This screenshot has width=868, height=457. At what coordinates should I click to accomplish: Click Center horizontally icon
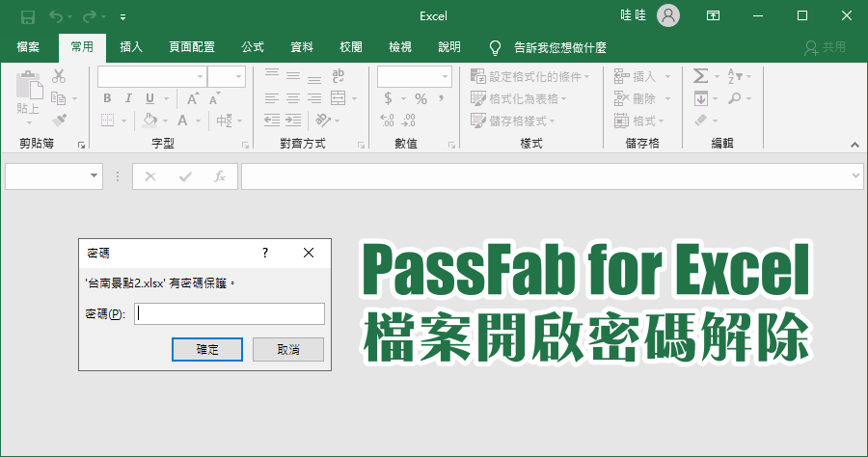coord(293,98)
